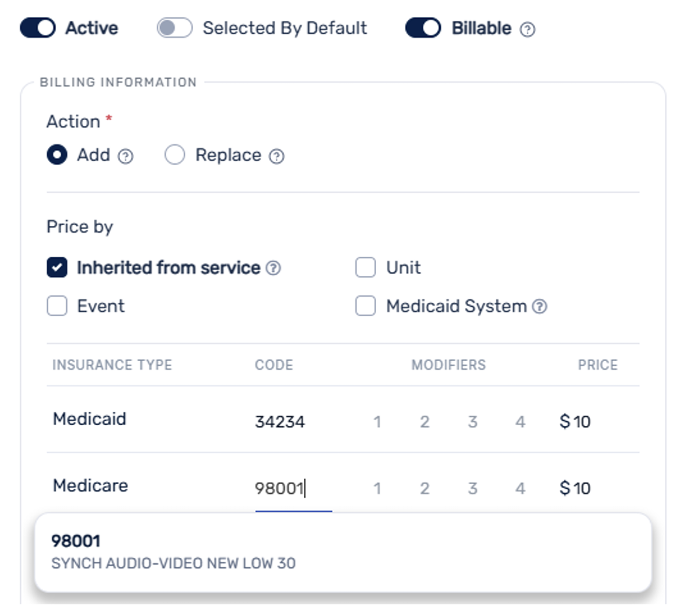The image size is (680, 616).
Task: Click Medicare modifier 4 field
Action: [x=520, y=488]
